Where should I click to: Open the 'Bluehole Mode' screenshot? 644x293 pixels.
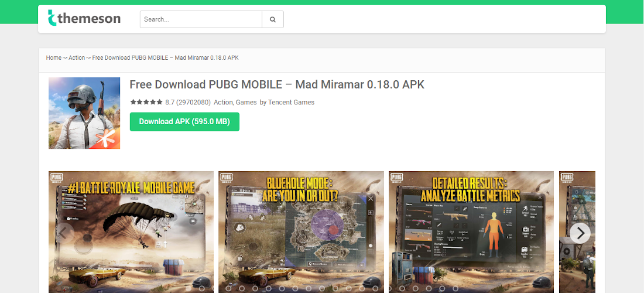coord(301,232)
